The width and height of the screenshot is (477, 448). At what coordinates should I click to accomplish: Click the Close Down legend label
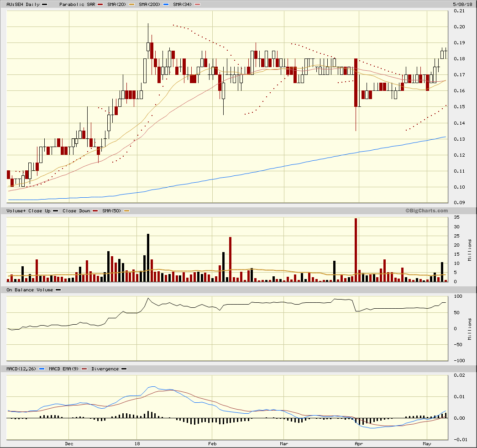pyautogui.click(x=76, y=211)
